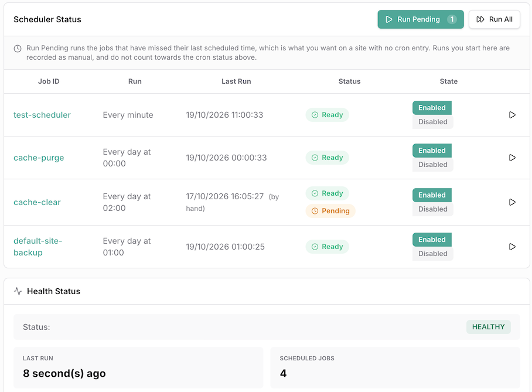Click the Status column header

pyautogui.click(x=349, y=81)
